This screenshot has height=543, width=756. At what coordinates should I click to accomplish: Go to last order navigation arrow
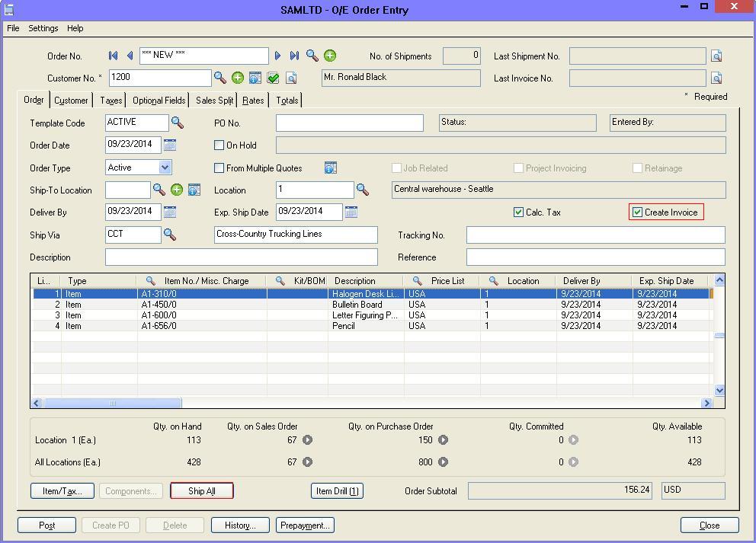[294, 56]
